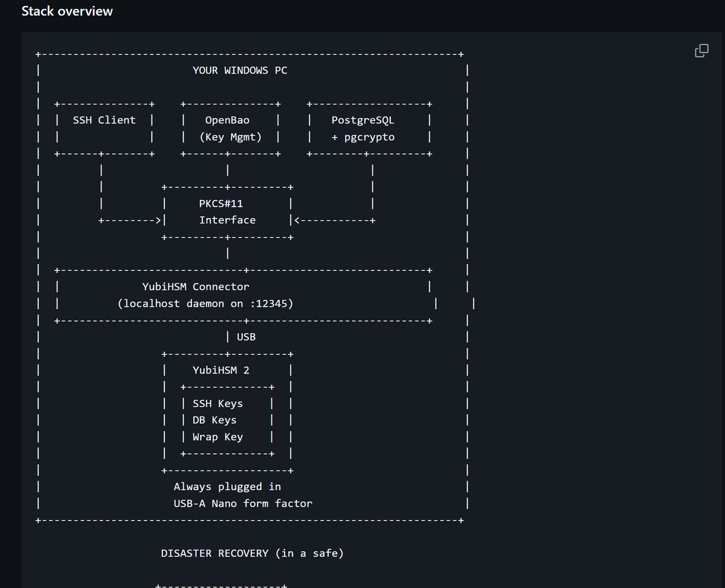This screenshot has height=588, width=725.
Task: Click the YOUR WINDOWS PC title text
Action: coord(240,71)
